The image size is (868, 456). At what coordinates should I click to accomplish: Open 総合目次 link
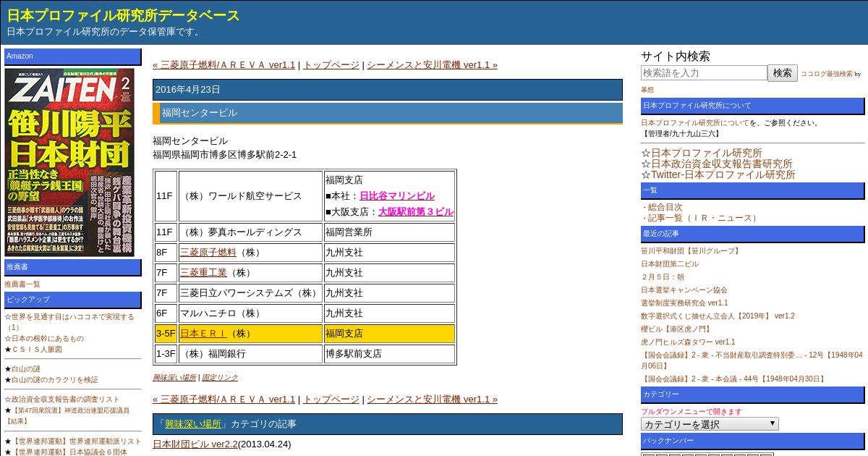click(x=665, y=206)
